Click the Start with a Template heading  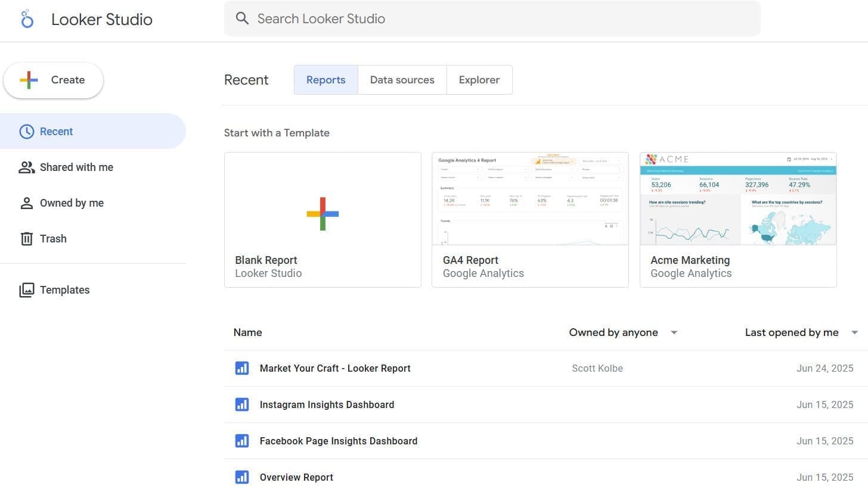(x=277, y=133)
